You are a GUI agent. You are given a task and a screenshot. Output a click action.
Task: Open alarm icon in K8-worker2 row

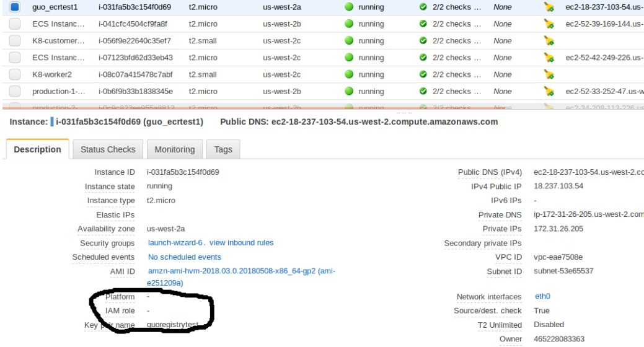(548, 74)
